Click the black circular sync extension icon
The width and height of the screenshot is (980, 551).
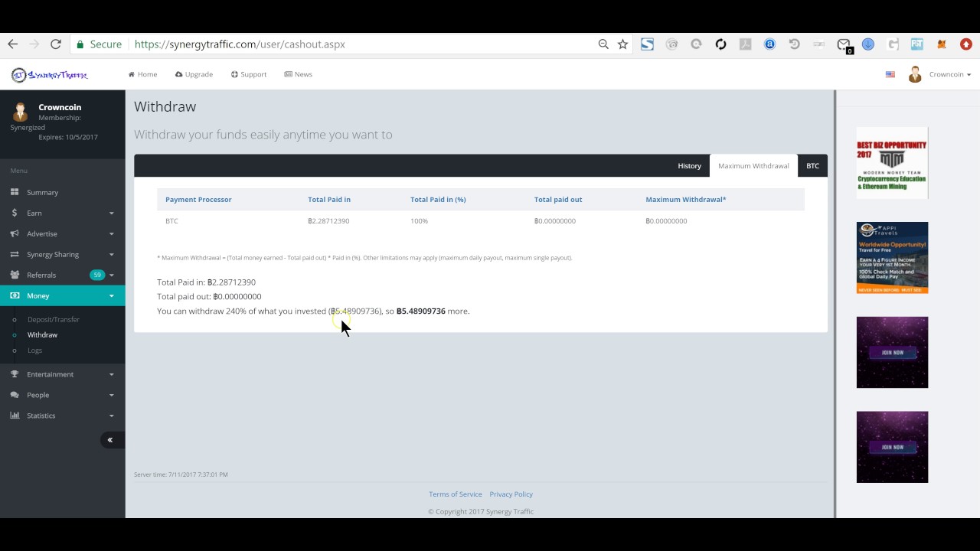[720, 44]
